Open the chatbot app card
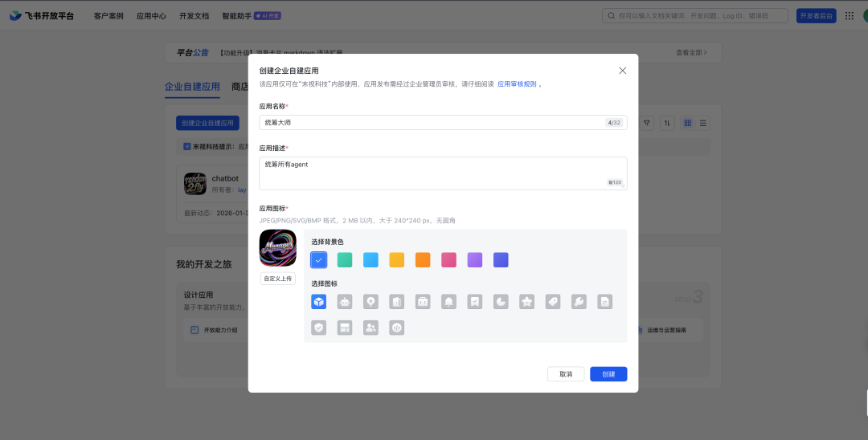Image resolution: width=868 pixels, height=440 pixels. pyautogui.click(x=212, y=194)
